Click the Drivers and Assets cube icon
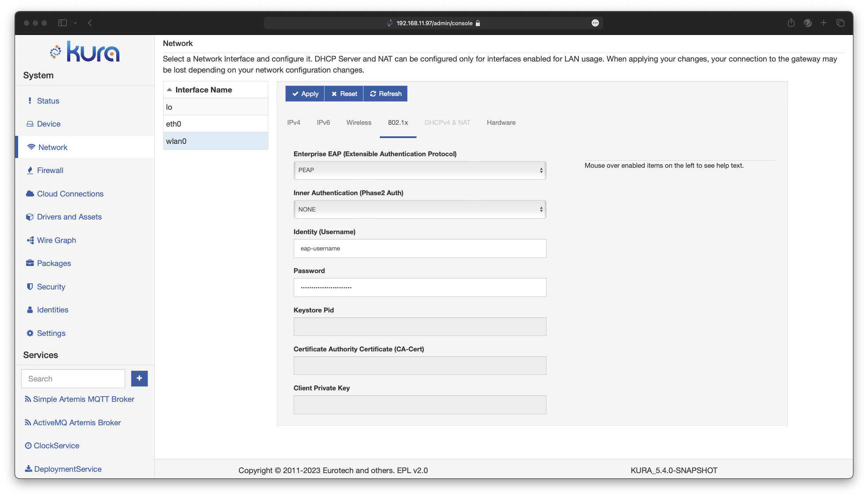The image size is (868, 497). [30, 217]
